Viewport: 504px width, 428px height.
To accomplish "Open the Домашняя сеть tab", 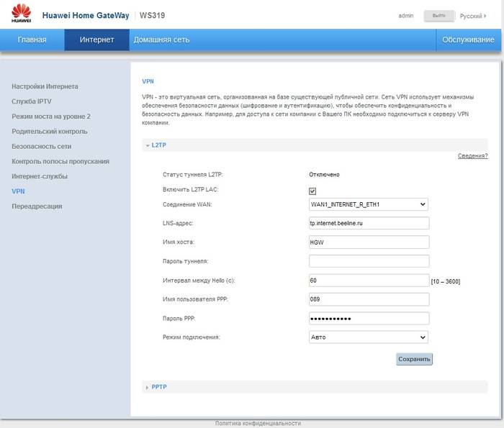I will pyautogui.click(x=161, y=40).
